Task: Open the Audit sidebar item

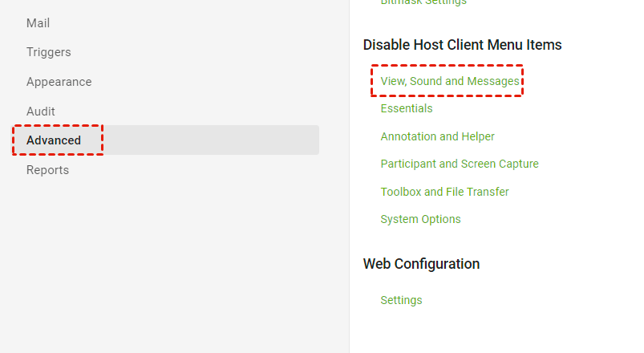Action: tap(40, 112)
